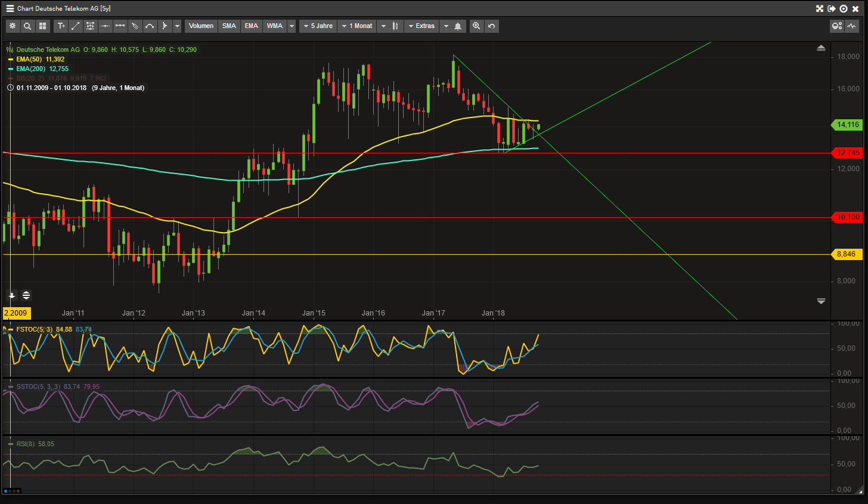
Task: Open the hamburger menu beside chart title
Action: tap(10, 8)
